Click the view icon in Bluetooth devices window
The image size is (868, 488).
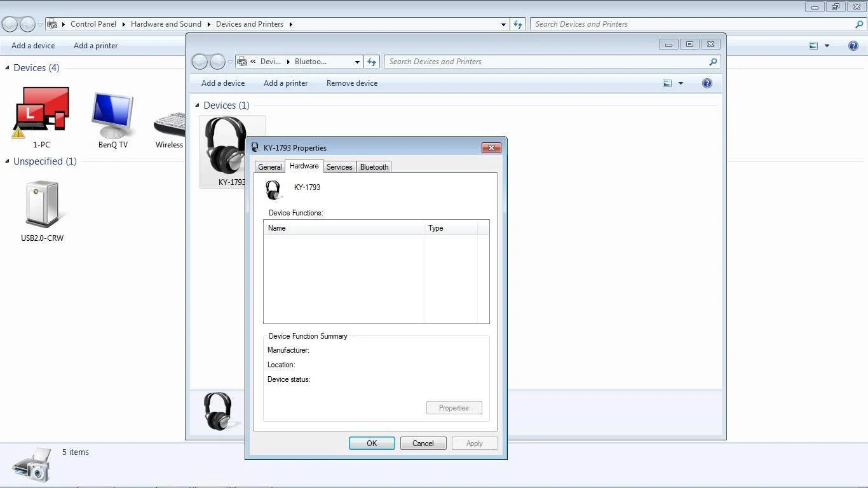[x=667, y=83]
